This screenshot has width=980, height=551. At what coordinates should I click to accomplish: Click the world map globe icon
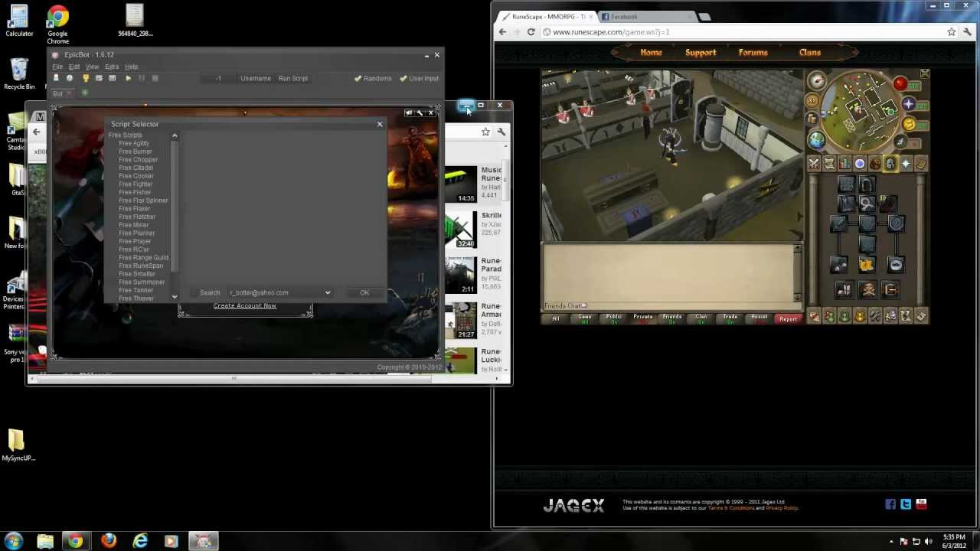(x=818, y=140)
